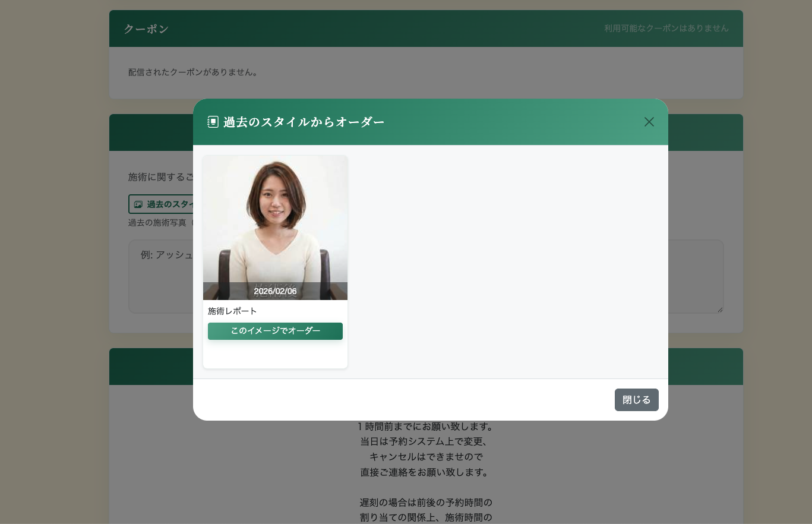This screenshot has width=812, height=524.
Task: Click the 利用可能なクーポンはありません status text
Action: coord(666,29)
